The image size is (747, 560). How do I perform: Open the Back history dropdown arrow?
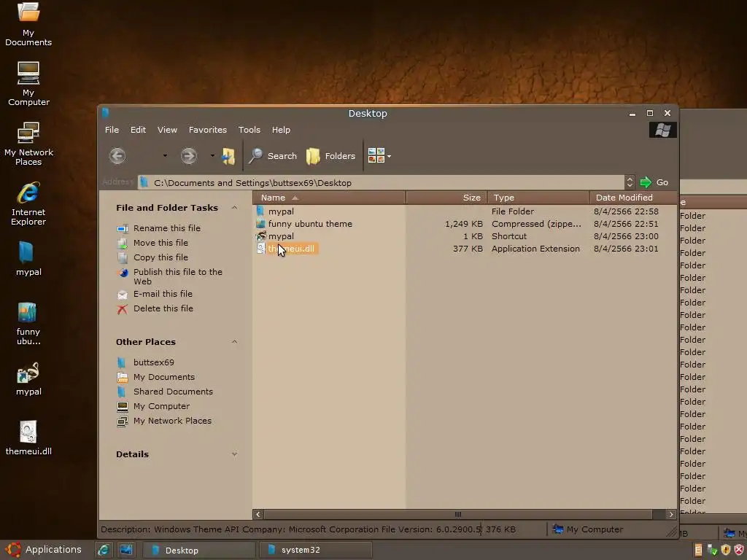165,156
